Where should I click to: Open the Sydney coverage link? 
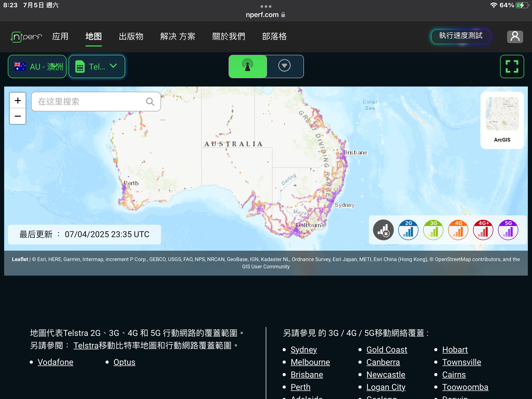pyautogui.click(x=304, y=350)
